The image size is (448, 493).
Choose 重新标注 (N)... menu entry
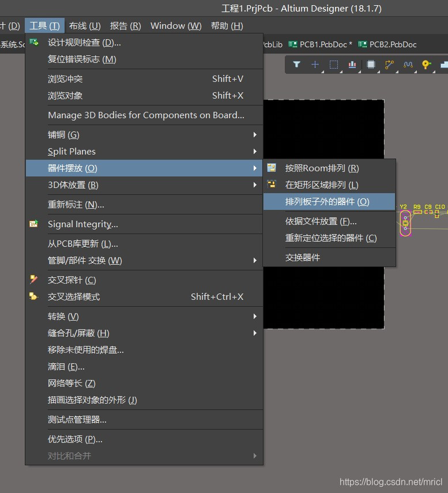click(144, 205)
